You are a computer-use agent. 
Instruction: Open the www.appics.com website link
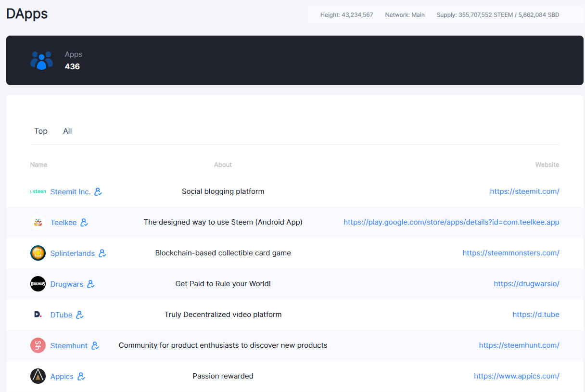[x=517, y=376]
